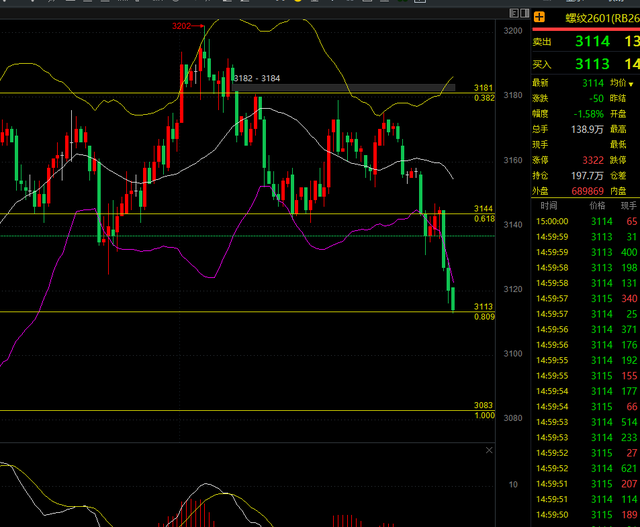This screenshot has width=640, height=527.
Task: Select the 14:59:53 tick with volume 514
Action: coord(586,422)
